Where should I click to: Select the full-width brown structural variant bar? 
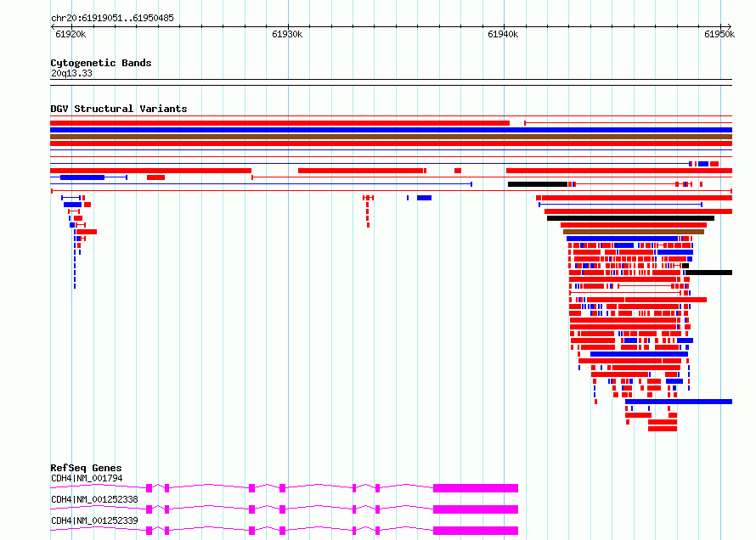[x=391, y=137]
